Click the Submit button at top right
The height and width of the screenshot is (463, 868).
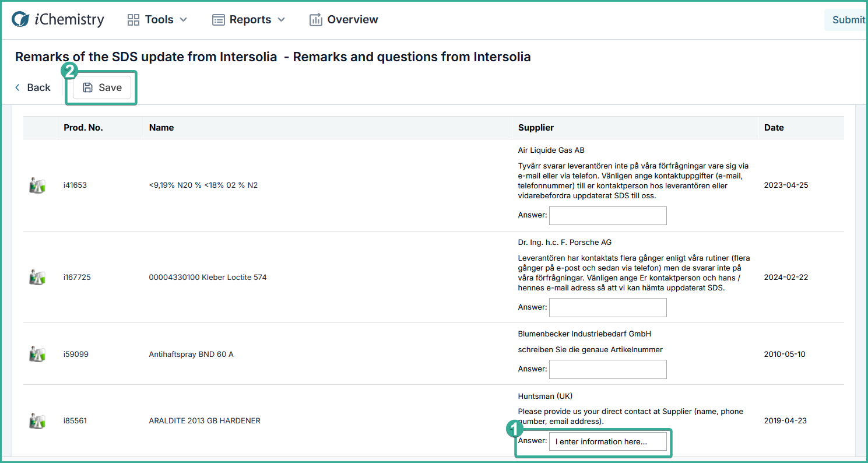(x=846, y=20)
